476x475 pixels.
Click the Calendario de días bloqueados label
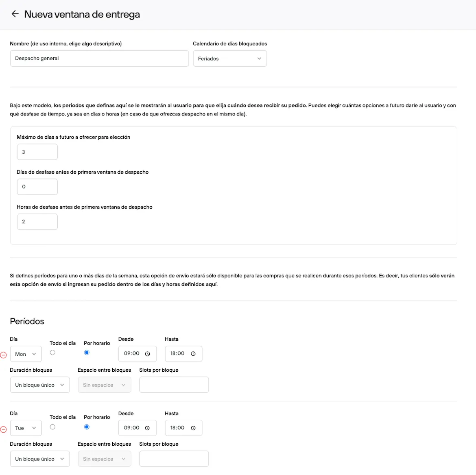[x=230, y=44]
